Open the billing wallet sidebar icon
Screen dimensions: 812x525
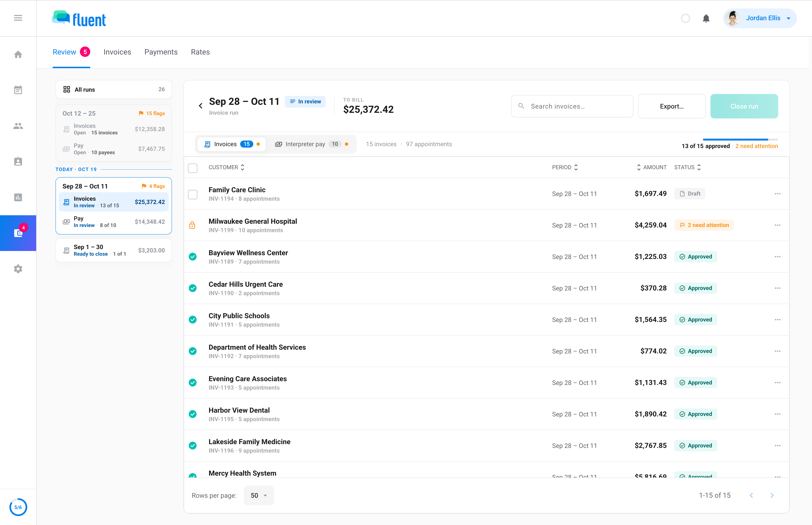18,233
